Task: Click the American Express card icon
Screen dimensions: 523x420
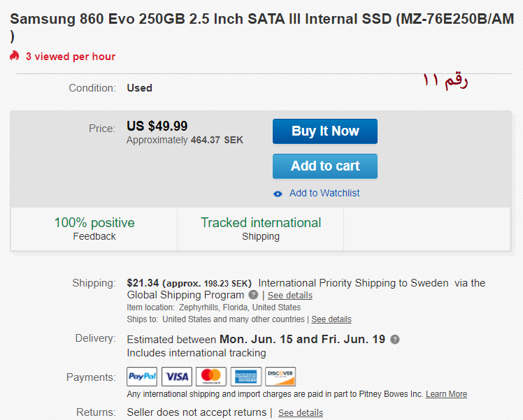Action: (246, 377)
